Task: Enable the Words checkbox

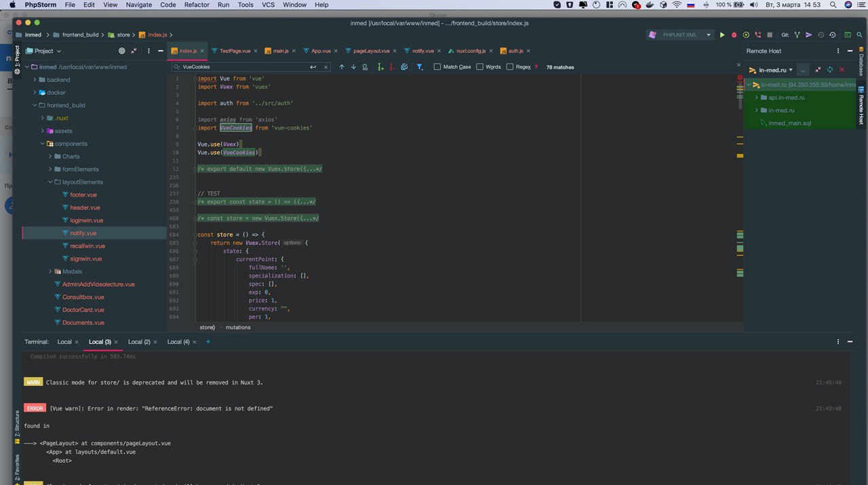Action: [x=480, y=66]
